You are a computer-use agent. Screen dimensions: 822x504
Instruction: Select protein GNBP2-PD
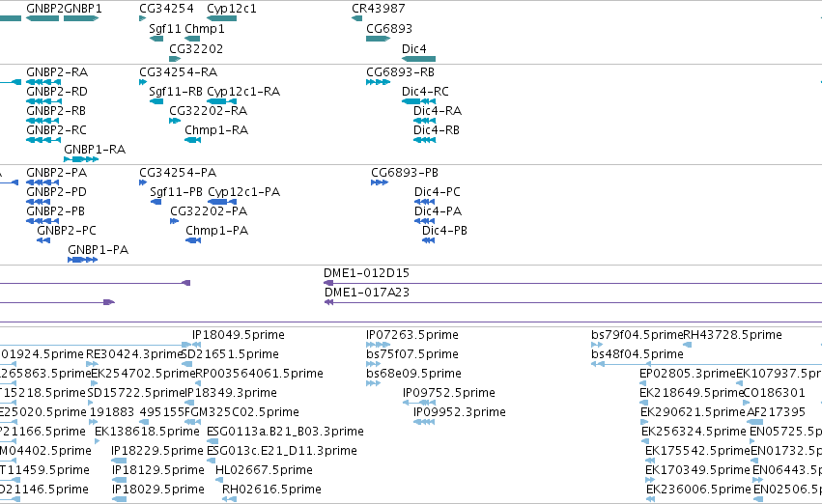pyautogui.click(x=57, y=192)
